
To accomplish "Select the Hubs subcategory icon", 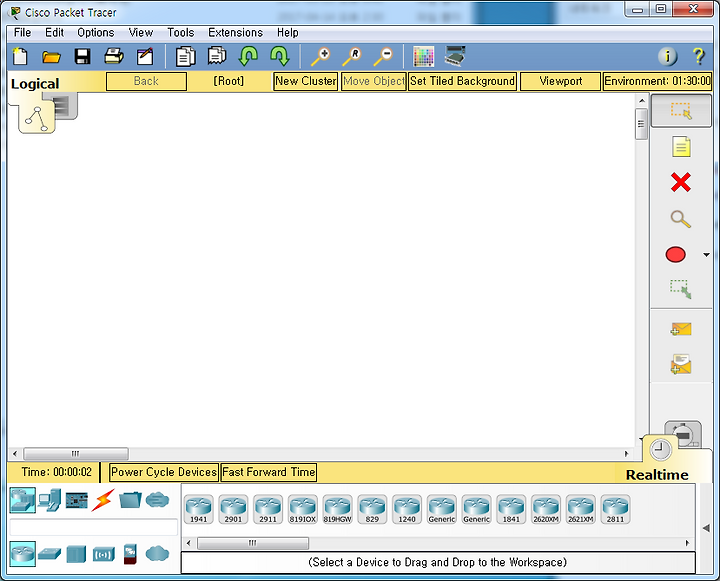I will (76, 554).
